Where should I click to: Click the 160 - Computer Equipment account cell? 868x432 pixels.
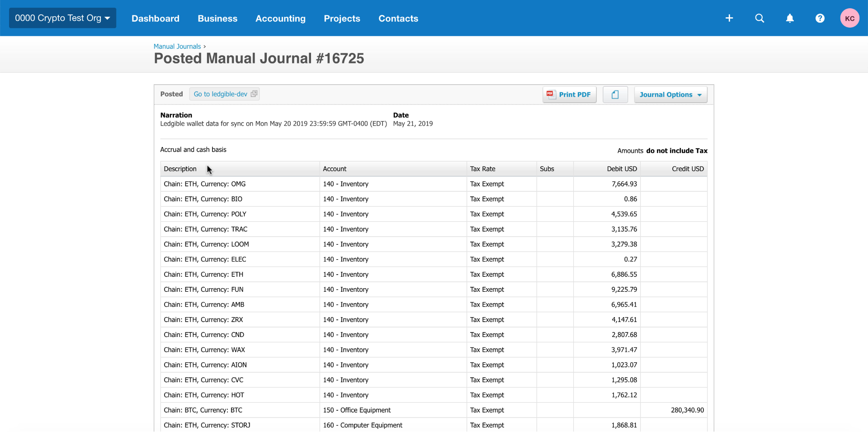[393, 425]
